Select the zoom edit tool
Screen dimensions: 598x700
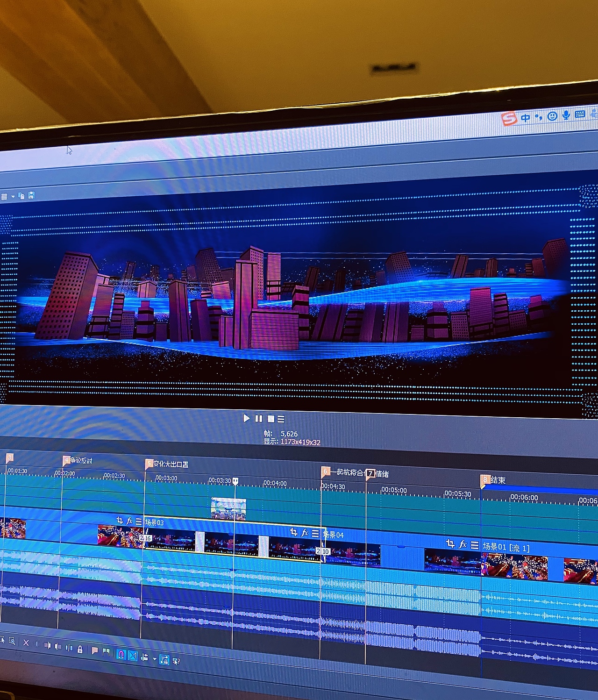12,641
